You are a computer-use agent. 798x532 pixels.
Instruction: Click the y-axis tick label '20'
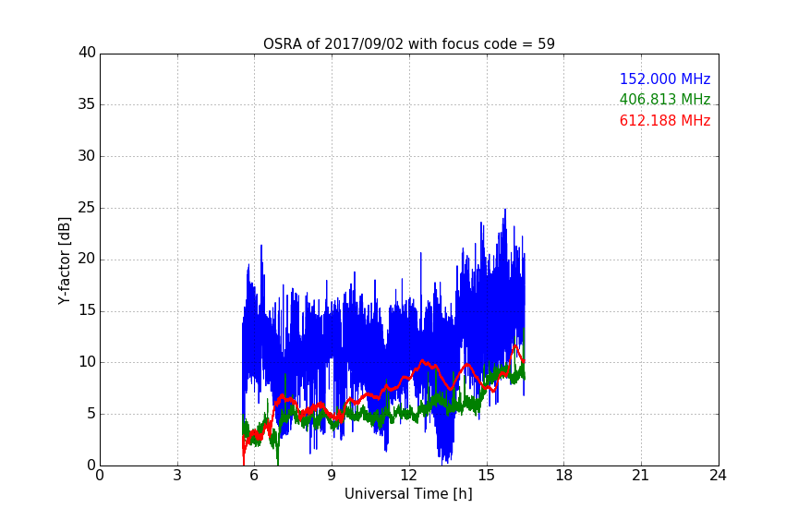pos(87,259)
